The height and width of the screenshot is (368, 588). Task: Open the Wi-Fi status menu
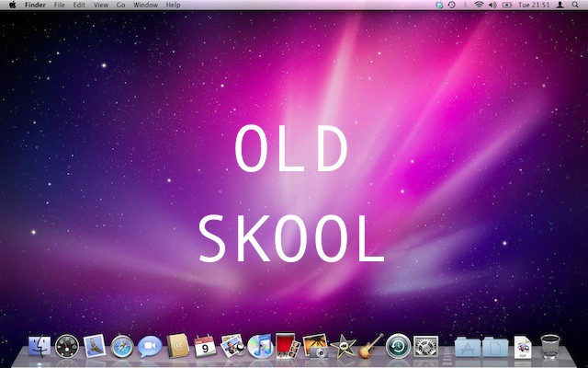479,6
